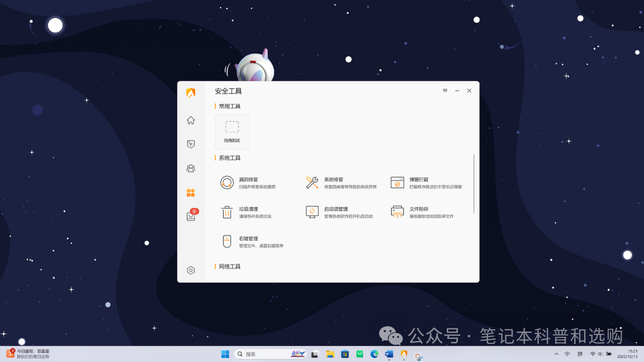Click the 拖拽到此 drop placeholder tile
644x362 pixels.
click(x=232, y=132)
